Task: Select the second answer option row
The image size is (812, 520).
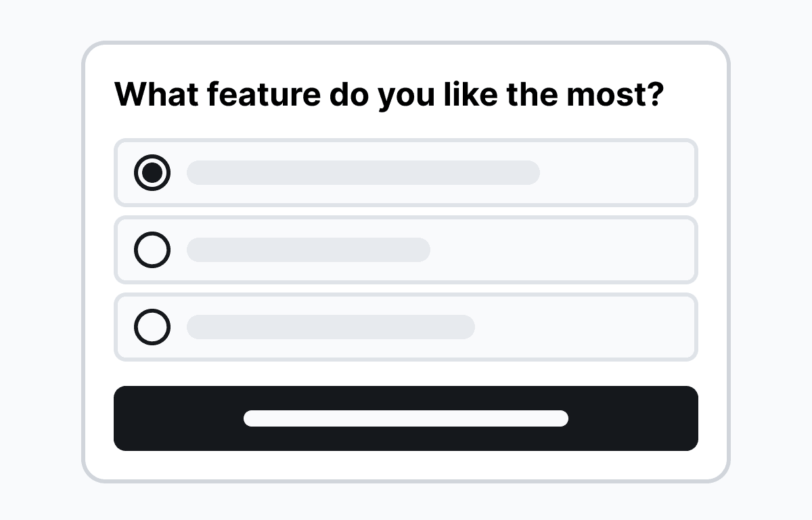Action: point(406,250)
